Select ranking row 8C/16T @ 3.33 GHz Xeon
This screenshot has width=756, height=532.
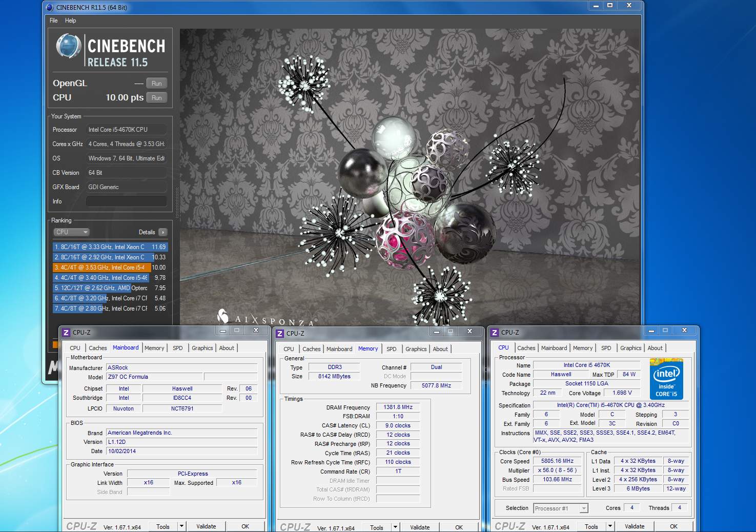pos(110,247)
